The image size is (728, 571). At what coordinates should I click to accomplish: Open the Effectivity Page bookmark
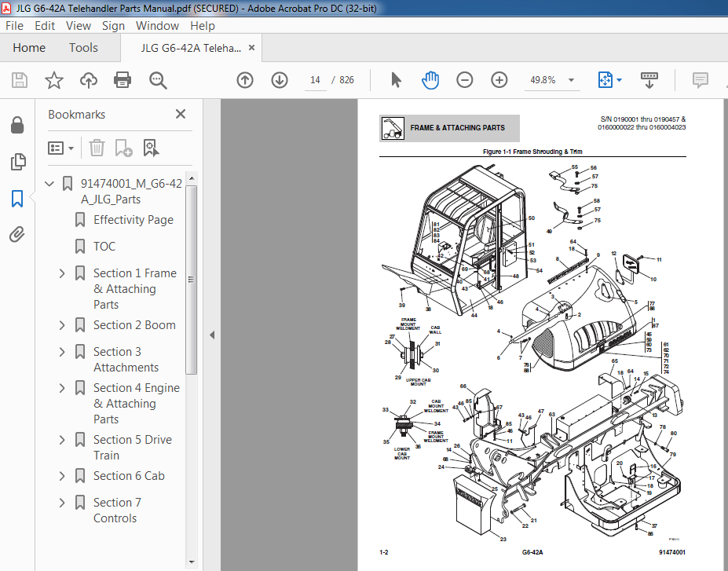point(134,220)
